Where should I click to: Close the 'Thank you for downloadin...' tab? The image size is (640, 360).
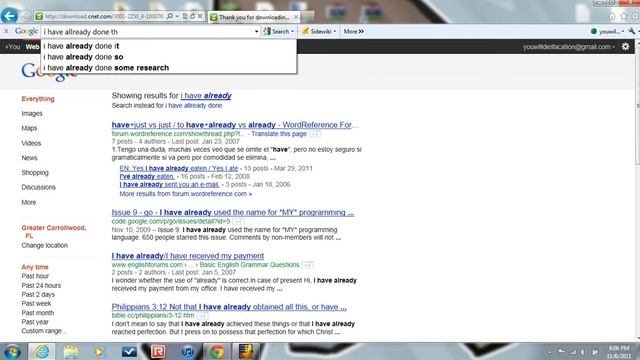pos(296,17)
